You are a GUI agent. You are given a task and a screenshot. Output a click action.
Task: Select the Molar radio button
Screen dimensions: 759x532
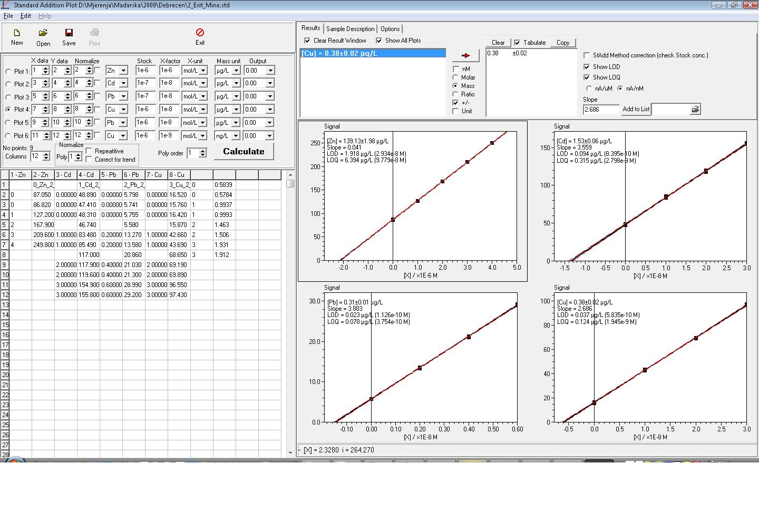pyautogui.click(x=455, y=77)
